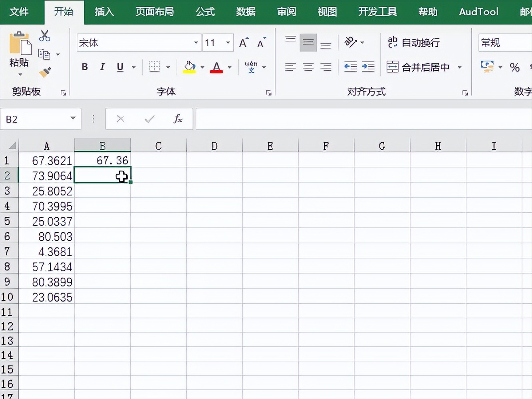Open the 公式 ribbon tab

[x=205, y=12]
